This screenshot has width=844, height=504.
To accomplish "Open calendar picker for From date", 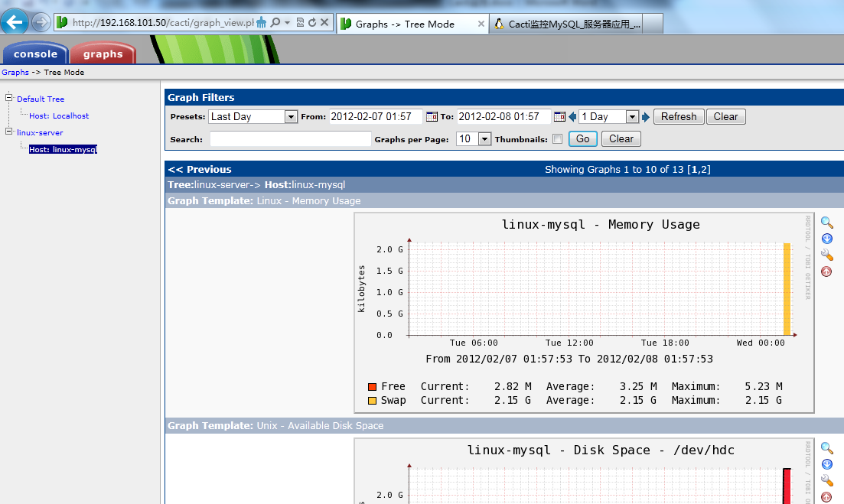I will [432, 117].
